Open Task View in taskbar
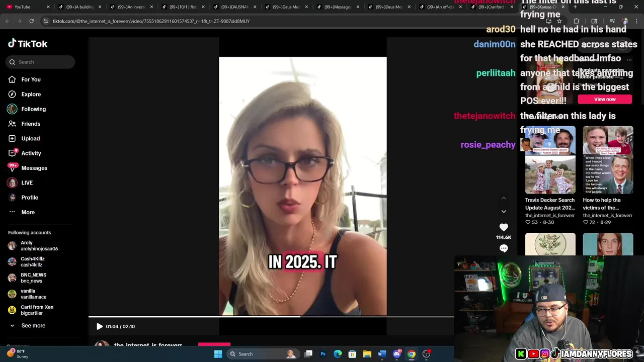The height and width of the screenshot is (362, 644). [308, 354]
